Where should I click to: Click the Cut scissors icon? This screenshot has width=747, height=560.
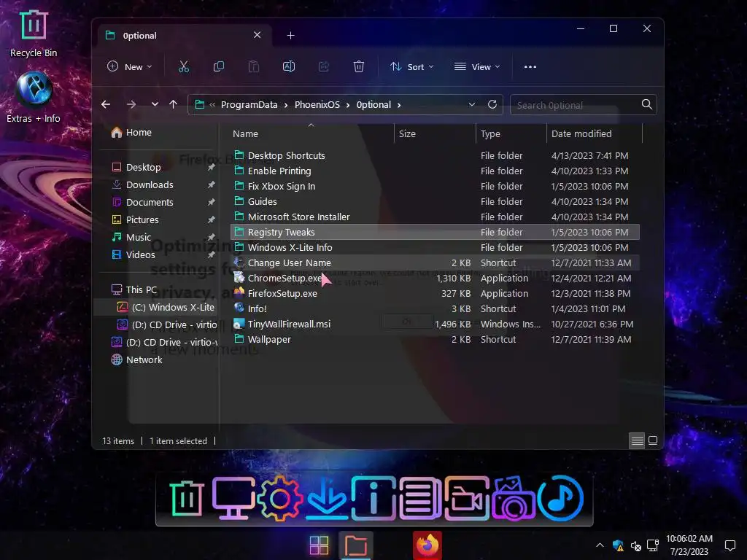(183, 66)
